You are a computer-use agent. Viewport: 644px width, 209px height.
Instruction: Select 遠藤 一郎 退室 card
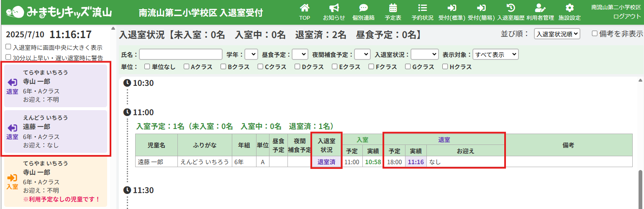coord(56,132)
